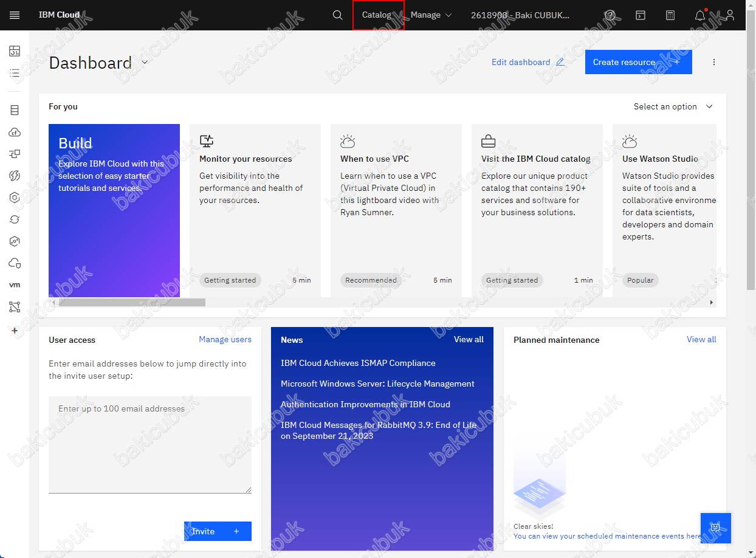Open the RabbitMQ 3.9 End of Life news
Screen dimensions: 756x558
pyautogui.click(x=379, y=430)
